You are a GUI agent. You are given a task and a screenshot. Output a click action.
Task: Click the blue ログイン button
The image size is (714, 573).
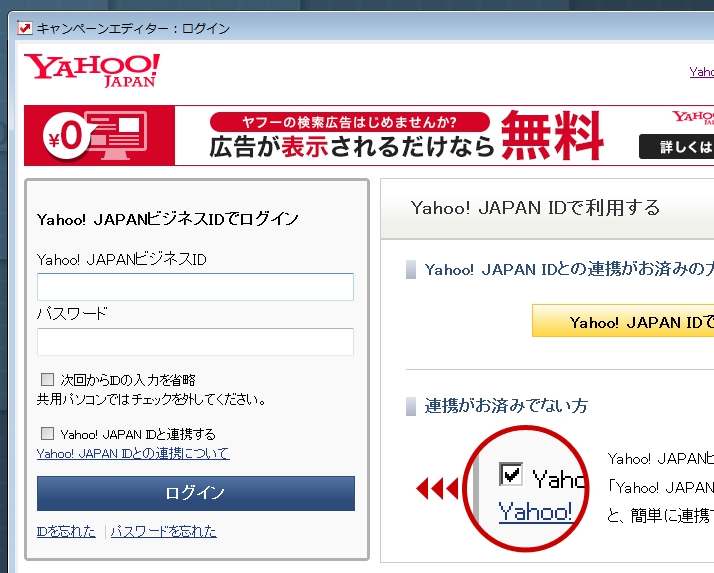click(196, 493)
